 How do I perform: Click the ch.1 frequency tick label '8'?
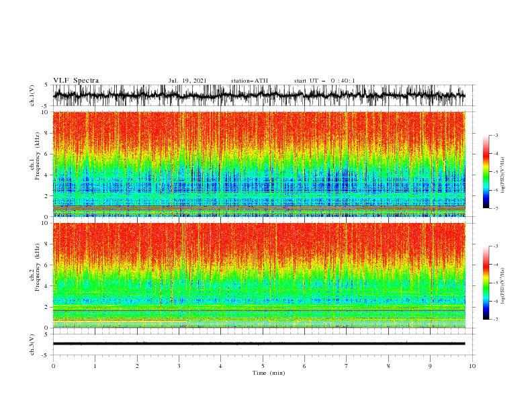click(x=46, y=133)
